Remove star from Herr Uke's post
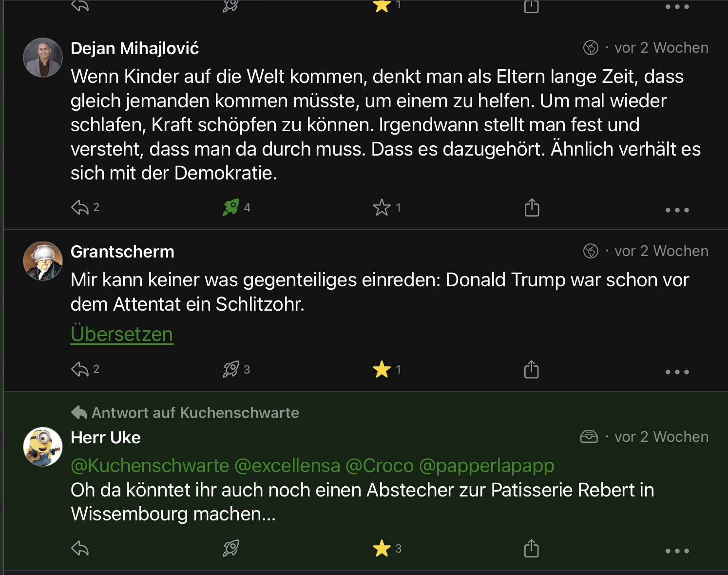728x575 pixels. click(382, 549)
